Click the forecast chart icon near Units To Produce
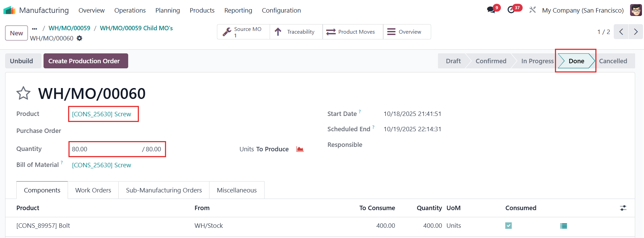 pos(300,149)
